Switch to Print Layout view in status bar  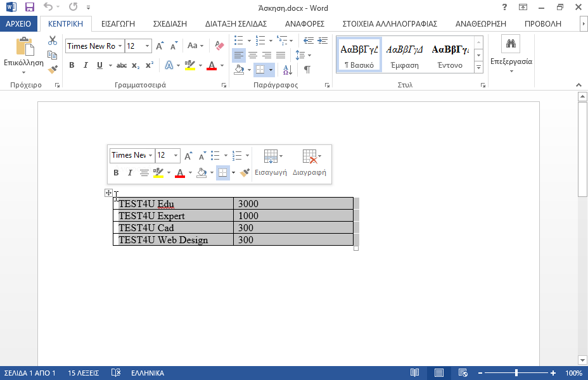[x=438, y=373]
